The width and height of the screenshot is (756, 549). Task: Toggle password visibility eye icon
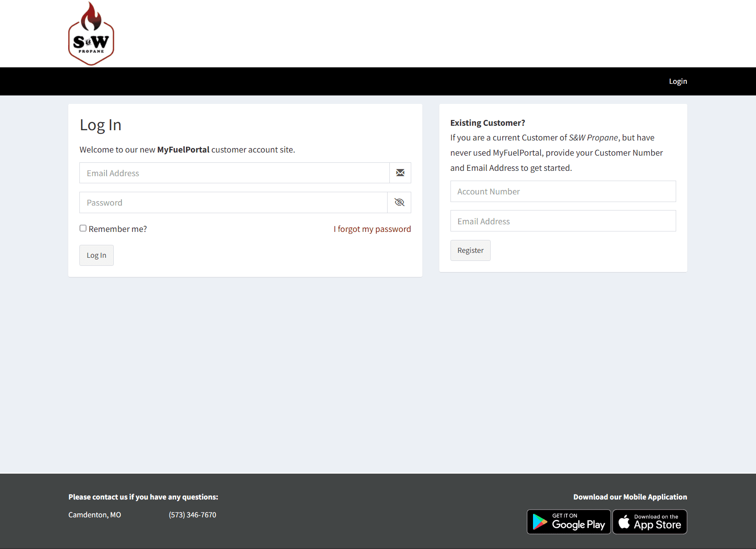pyautogui.click(x=399, y=202)
